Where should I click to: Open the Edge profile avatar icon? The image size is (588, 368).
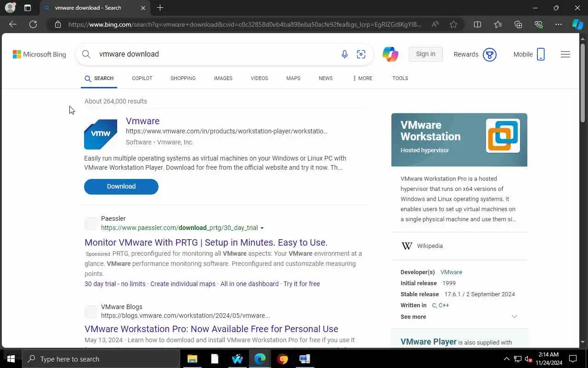(10, 8)
